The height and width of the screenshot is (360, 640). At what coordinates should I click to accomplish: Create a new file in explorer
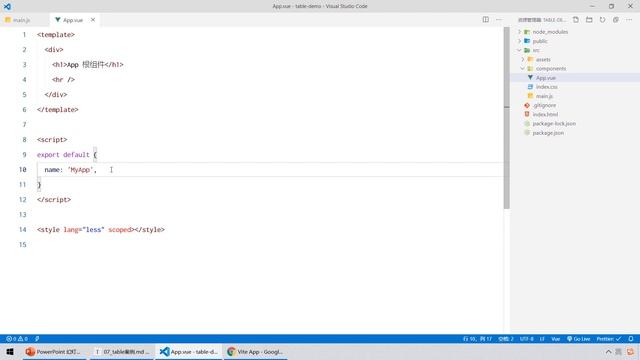[x=576, y=20]
